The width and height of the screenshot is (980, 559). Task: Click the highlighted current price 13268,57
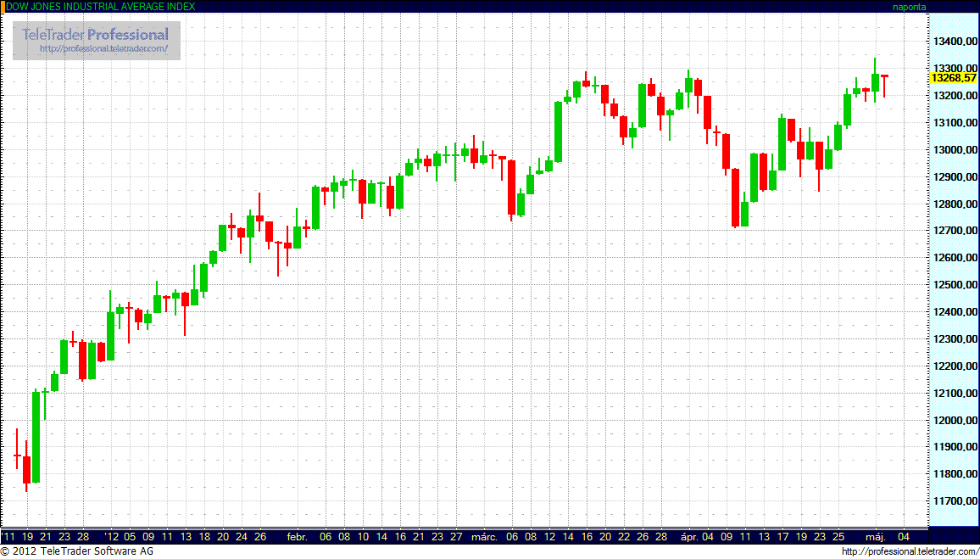(954, 77)
